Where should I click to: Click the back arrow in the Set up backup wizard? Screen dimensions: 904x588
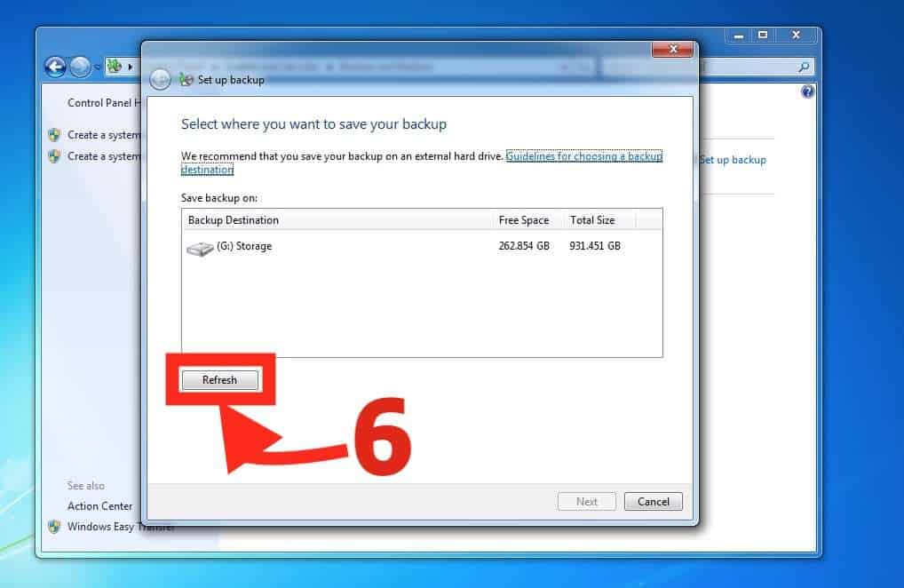[160, 79]
